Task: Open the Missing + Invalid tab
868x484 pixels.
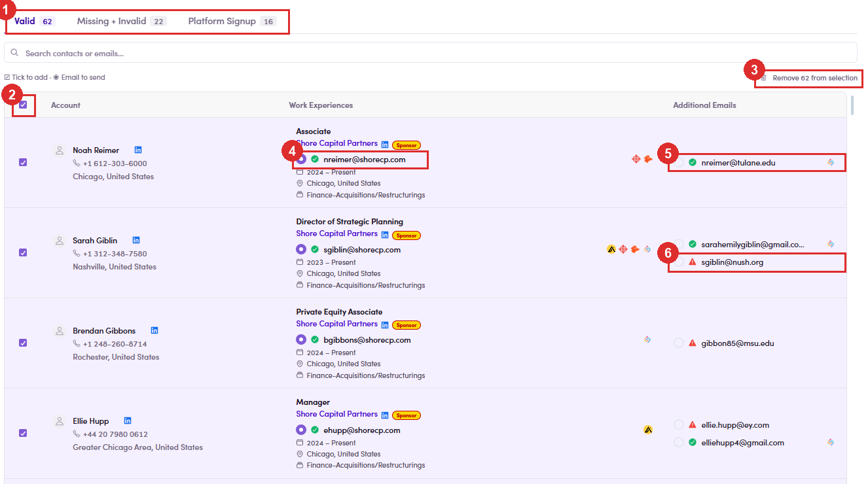Action: click(x=122, y=21)
